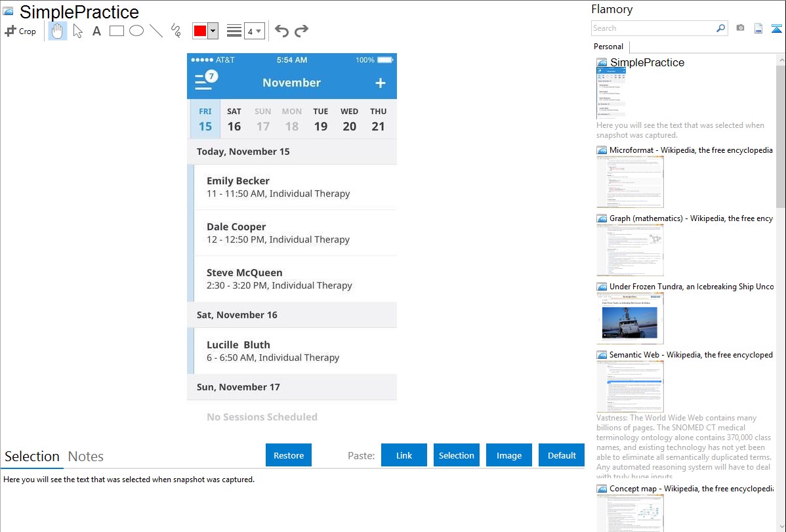Click the document page icon in Flamory panel
Image resolution: width=786 pixels, height=532 pixels.
(758, 28)
